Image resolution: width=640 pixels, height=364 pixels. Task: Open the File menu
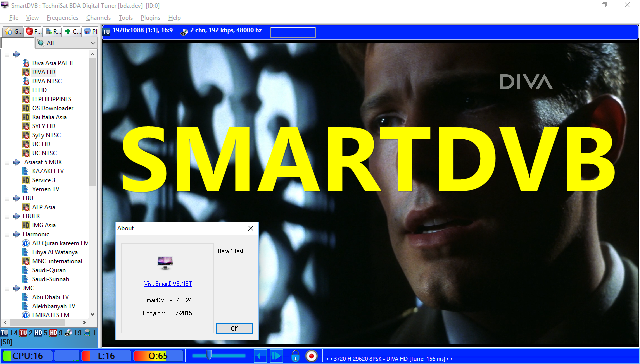14,18
